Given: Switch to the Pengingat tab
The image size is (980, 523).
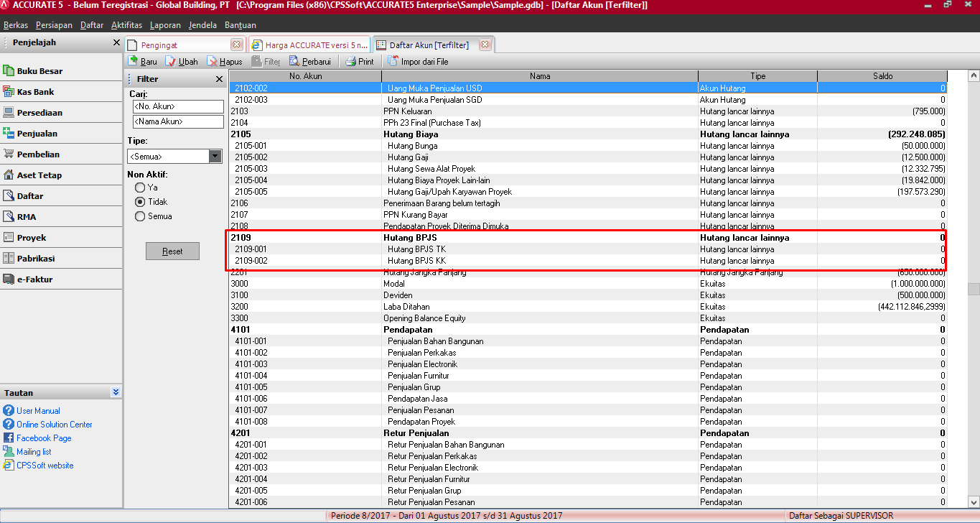Looking at the screenshot, I should point(159,45).
